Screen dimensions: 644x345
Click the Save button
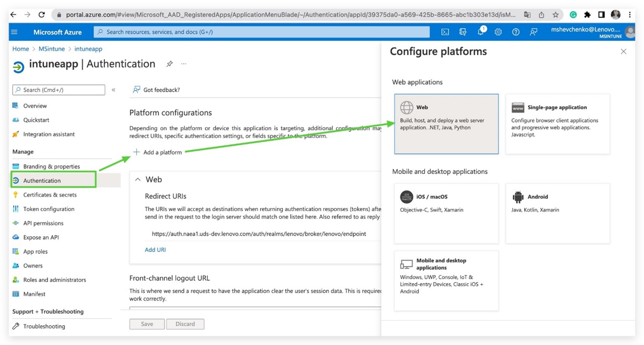click(x=147, y=324)
